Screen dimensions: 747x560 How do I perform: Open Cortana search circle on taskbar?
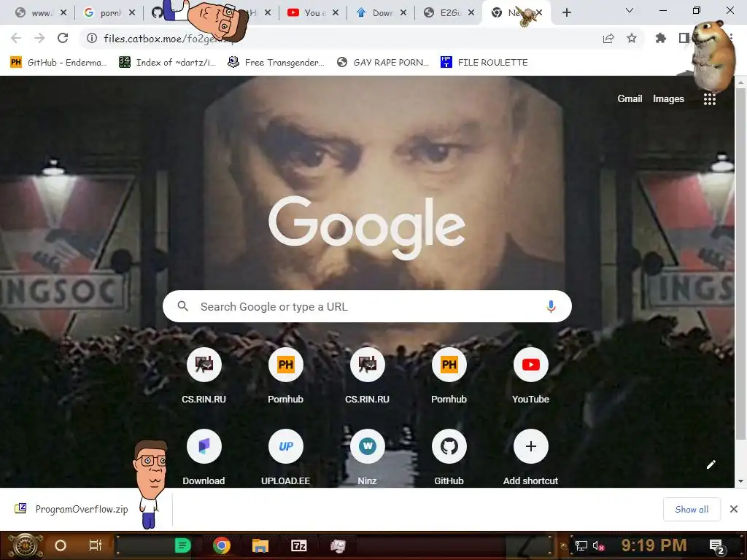click(60, 545)
